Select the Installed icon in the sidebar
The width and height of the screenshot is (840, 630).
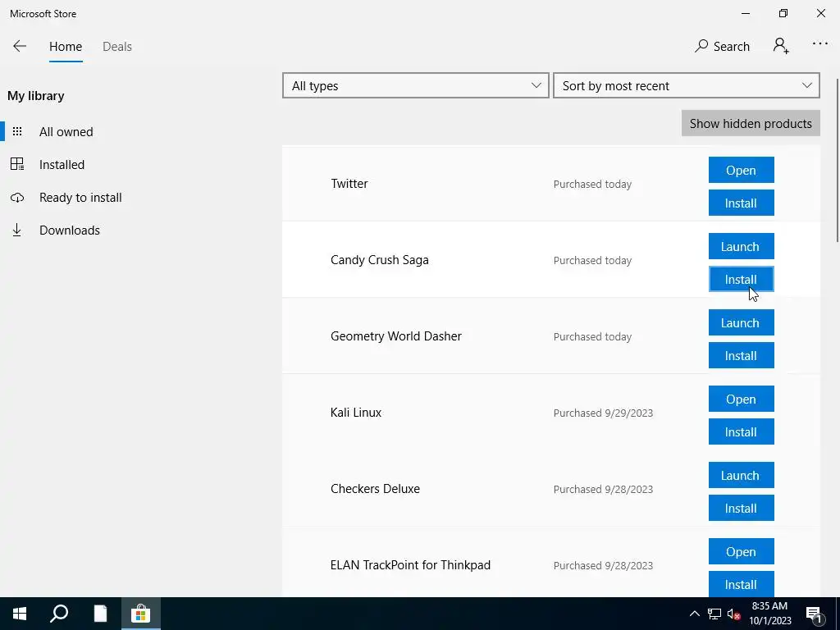point(17,164)
